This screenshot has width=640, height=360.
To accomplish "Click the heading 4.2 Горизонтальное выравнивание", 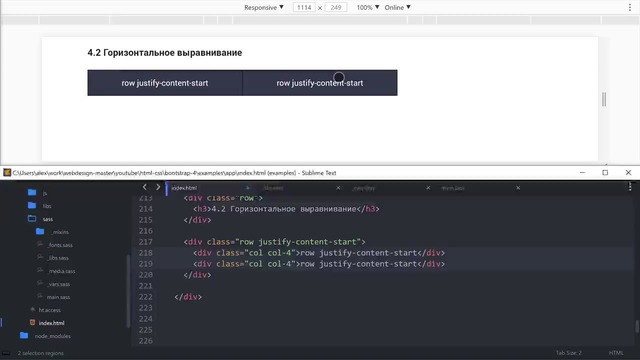I will (x=164, y=53).
